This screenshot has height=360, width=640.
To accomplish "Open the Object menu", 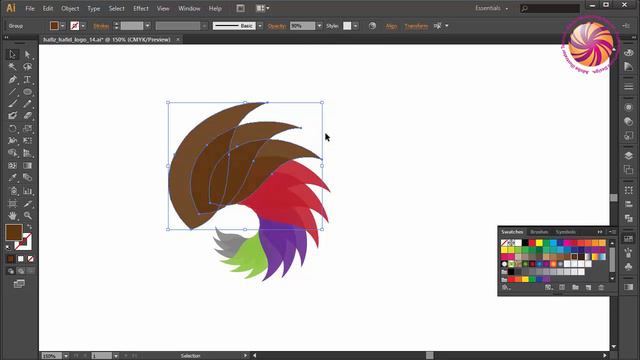I will coord(70,8).
